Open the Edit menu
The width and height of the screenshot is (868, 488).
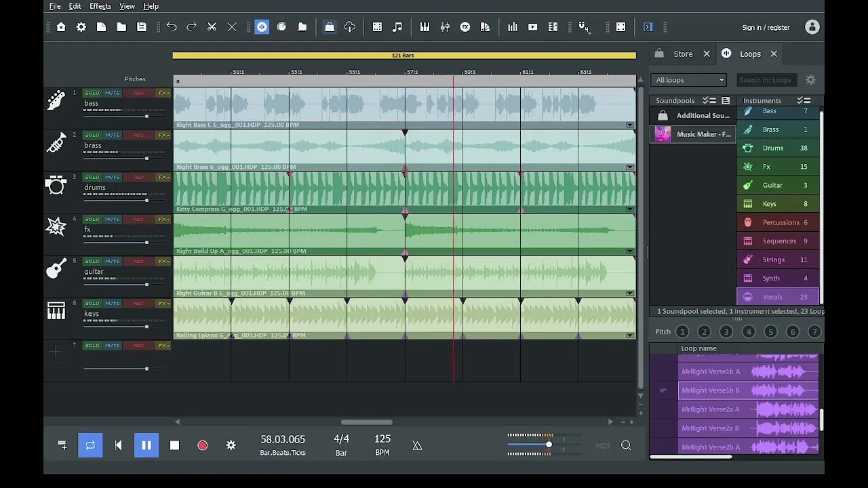(x=75, y=6)
